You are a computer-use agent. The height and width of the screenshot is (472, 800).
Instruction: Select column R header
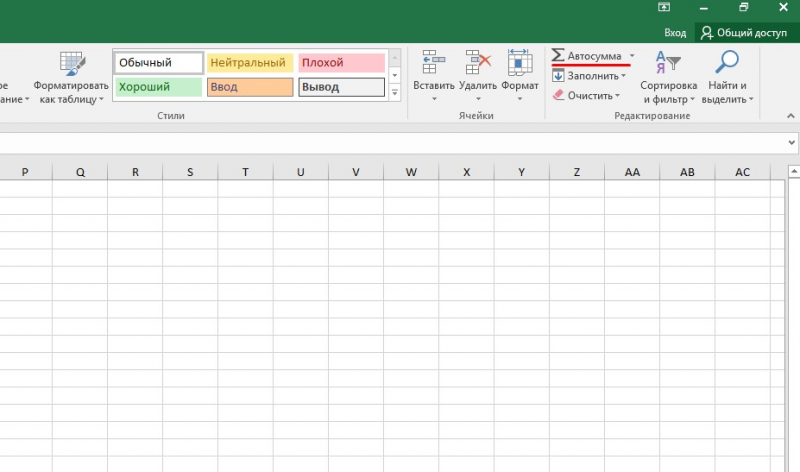[x=135, y=172]
